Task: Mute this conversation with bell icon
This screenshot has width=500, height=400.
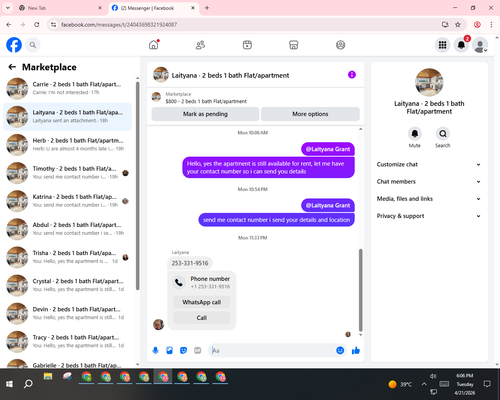Action: pos(415,134)
